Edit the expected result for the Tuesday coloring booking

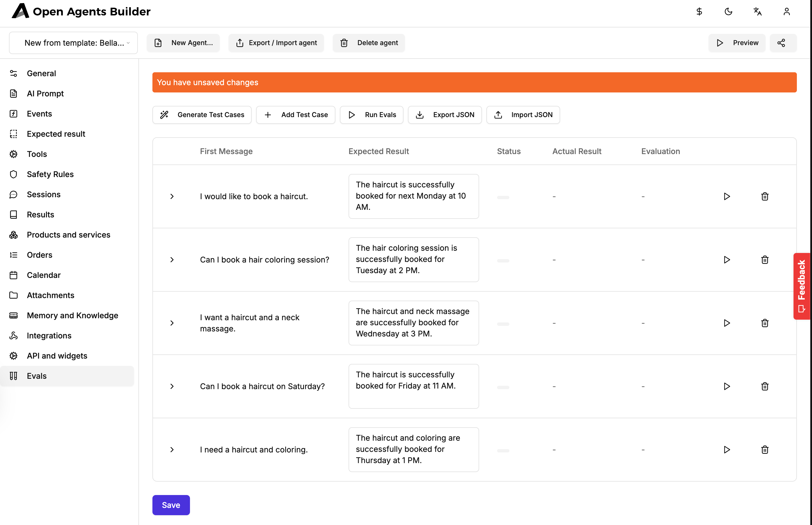point(414,259)
